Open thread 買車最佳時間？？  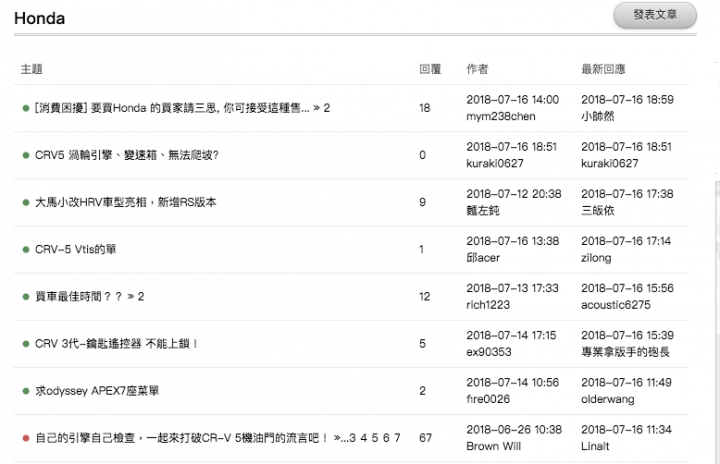(x=79, y=297)
